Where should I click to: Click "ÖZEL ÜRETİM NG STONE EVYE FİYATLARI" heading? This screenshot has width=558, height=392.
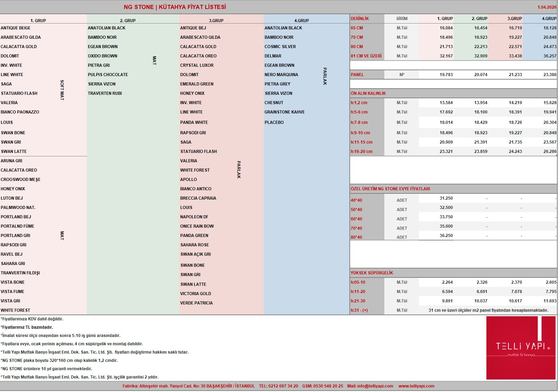point(390,189)
